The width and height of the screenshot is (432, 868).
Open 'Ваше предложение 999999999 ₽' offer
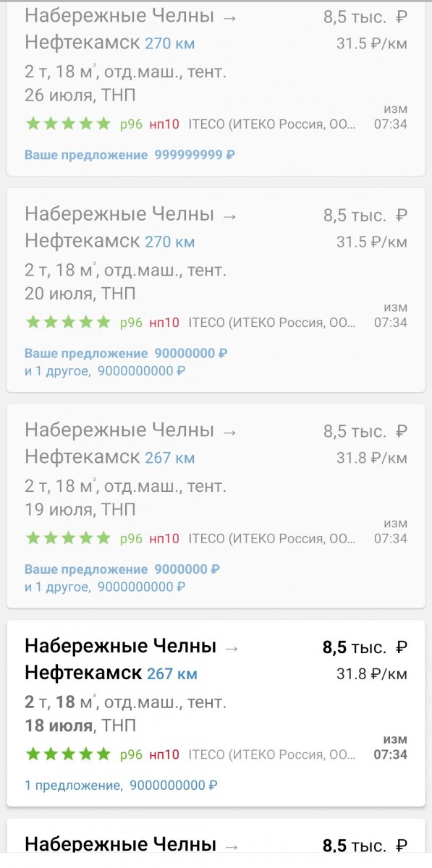130,155
